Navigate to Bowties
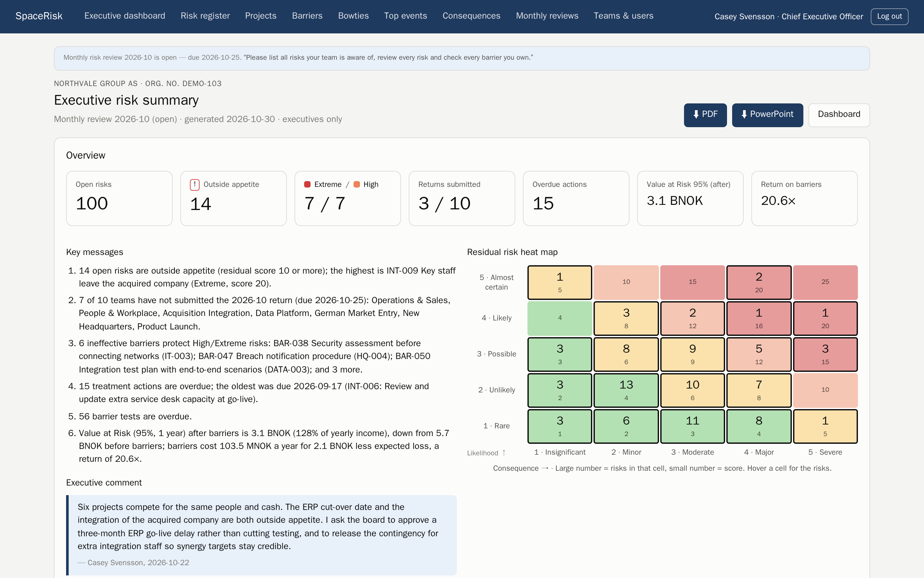This screenshot has height=578, width=924. [x=354, y=16]
